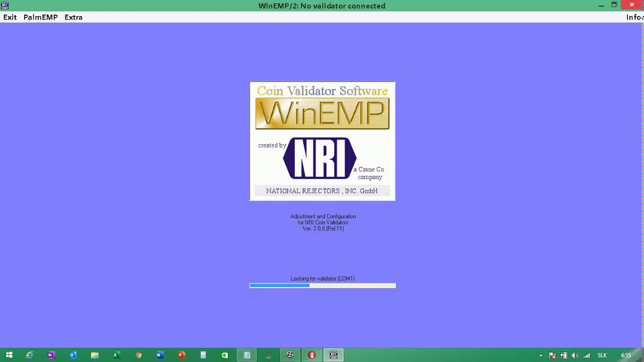Open the network signal tray icon
644x362 pixels.
pos(586,355)
